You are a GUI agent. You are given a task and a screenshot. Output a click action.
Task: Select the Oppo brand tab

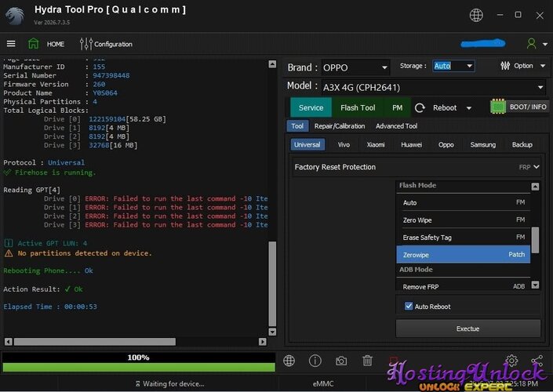pyautogui.click(x=446, y=144)
